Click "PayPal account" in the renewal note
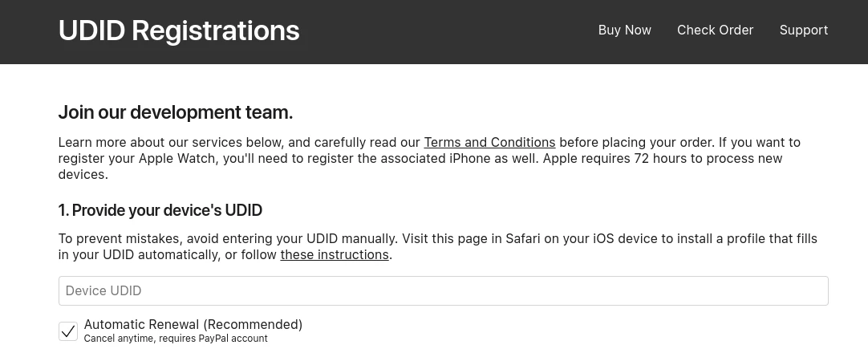This screenshot has width=868, height=353. [x=237, y=339]
